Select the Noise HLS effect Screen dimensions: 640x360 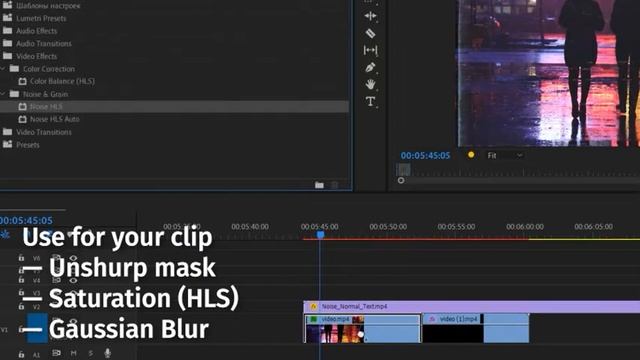tap(174, 107)
